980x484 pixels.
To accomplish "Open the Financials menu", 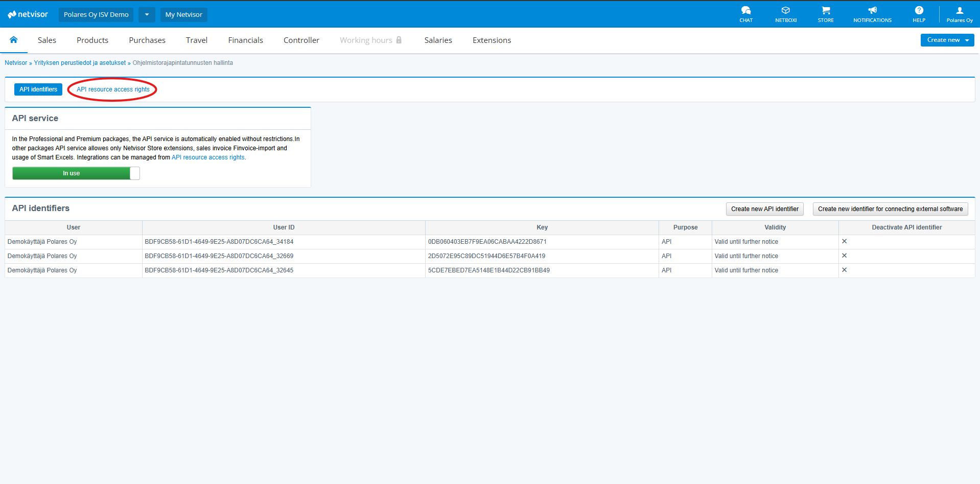I will [x=245, y=40].
